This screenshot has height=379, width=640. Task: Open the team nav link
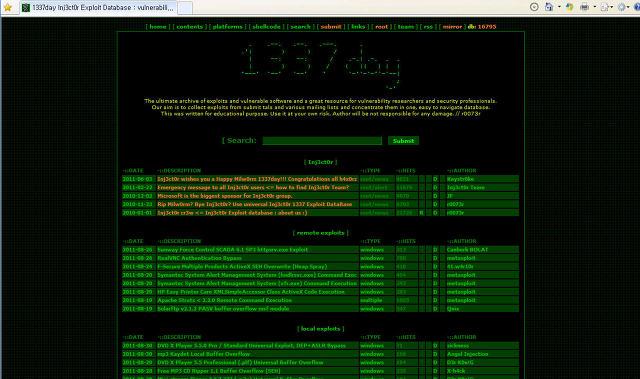[x=406, y=27]
